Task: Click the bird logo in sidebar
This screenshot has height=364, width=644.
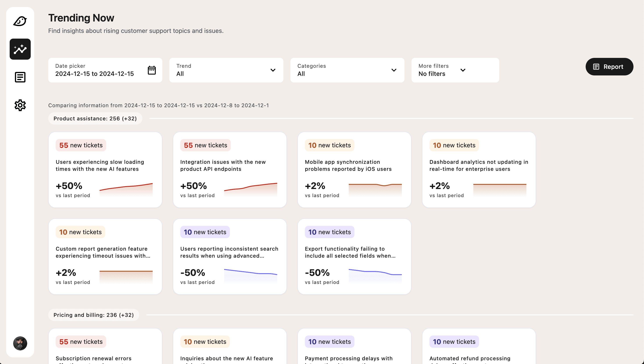Action: 20,21
